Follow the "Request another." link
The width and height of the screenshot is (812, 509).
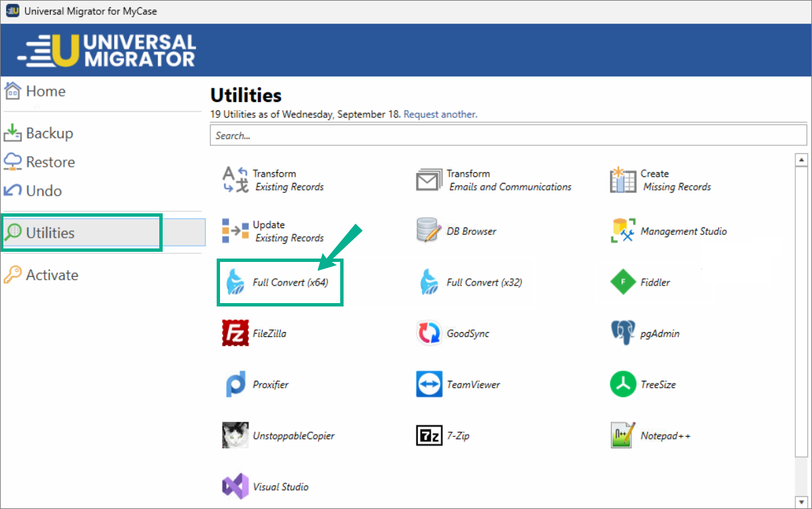coord(440,114)
